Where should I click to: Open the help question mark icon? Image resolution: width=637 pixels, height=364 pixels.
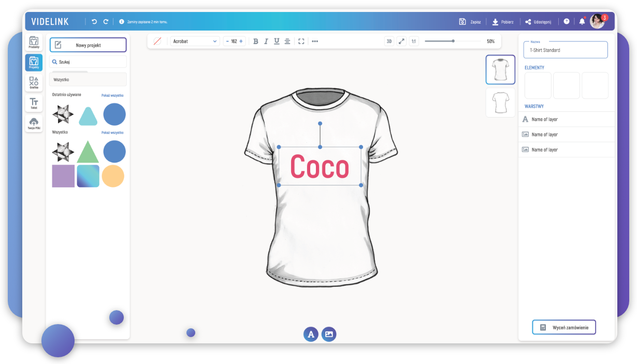567,22
